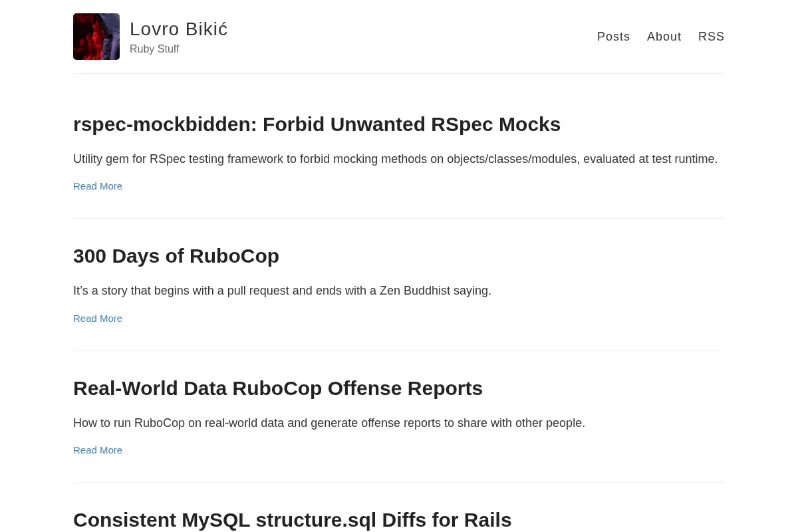Open the About page from the header

coord(664,37)
